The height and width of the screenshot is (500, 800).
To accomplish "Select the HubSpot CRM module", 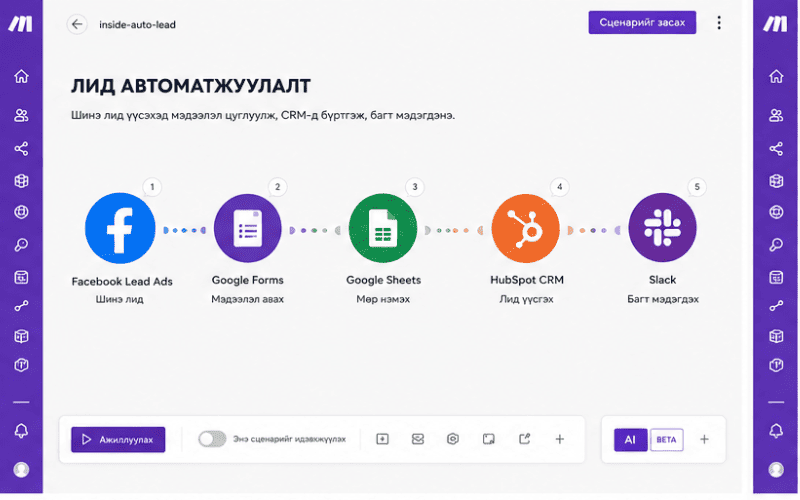I will [x=526, y=228].
